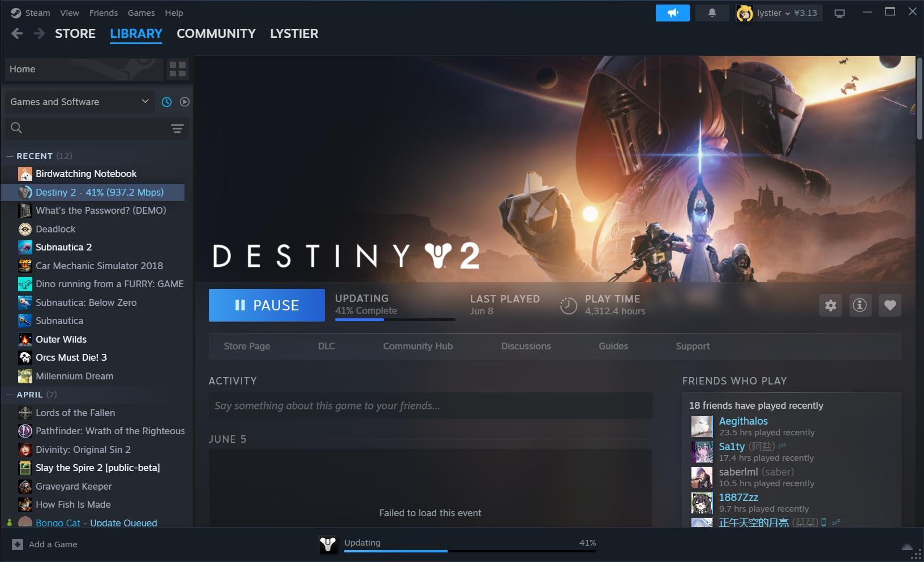Image resolution: width=924 pixels, height=562 pixels.
Task: Select the LIBRARY tab
Action: [136, 33]
